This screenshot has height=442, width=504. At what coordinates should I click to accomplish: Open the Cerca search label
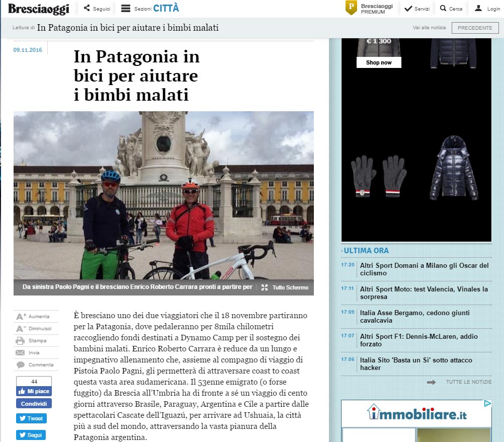pyautogui.click(x=456, y=9)
